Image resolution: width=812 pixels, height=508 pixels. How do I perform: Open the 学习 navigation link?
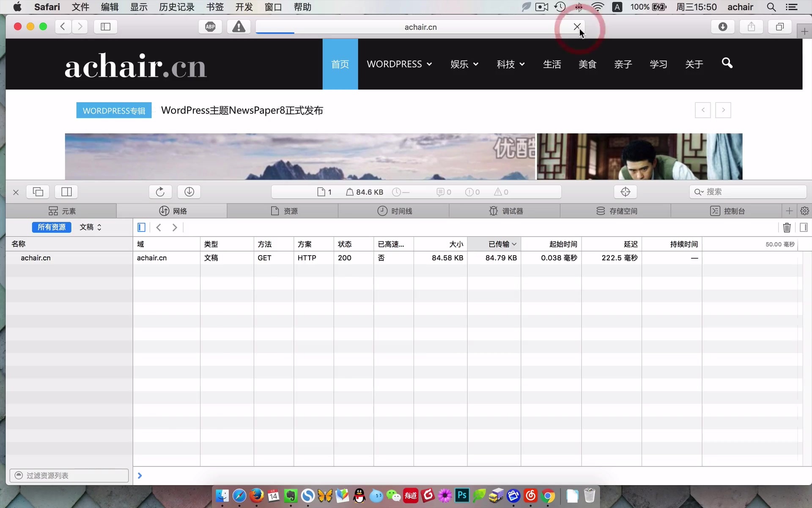click(x=658, y=64)
